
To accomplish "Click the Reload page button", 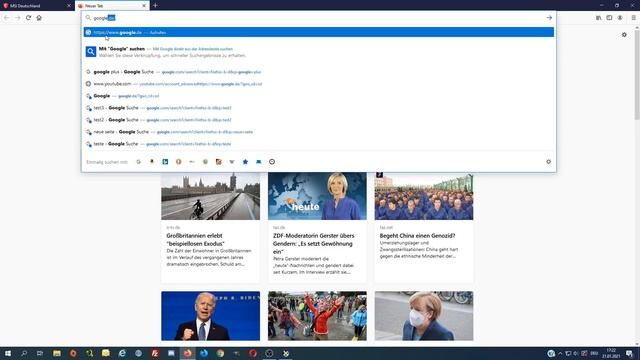I will (x=28, y=18).
